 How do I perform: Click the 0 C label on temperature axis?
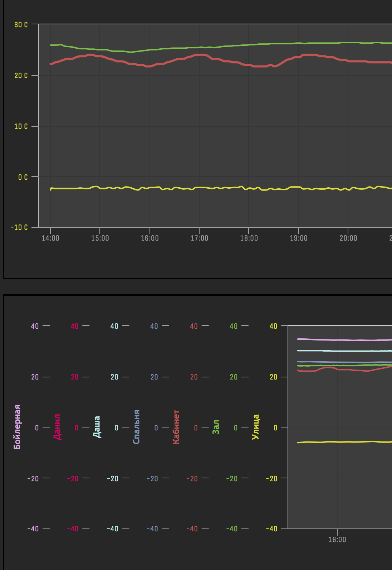pyautogui.click(x=23, y=177)
